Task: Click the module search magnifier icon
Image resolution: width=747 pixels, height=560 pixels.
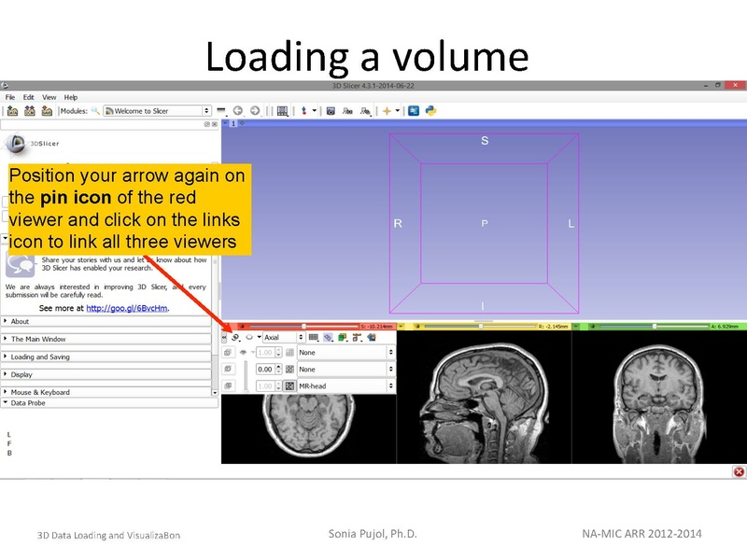Action: click(x=95, y=111)
